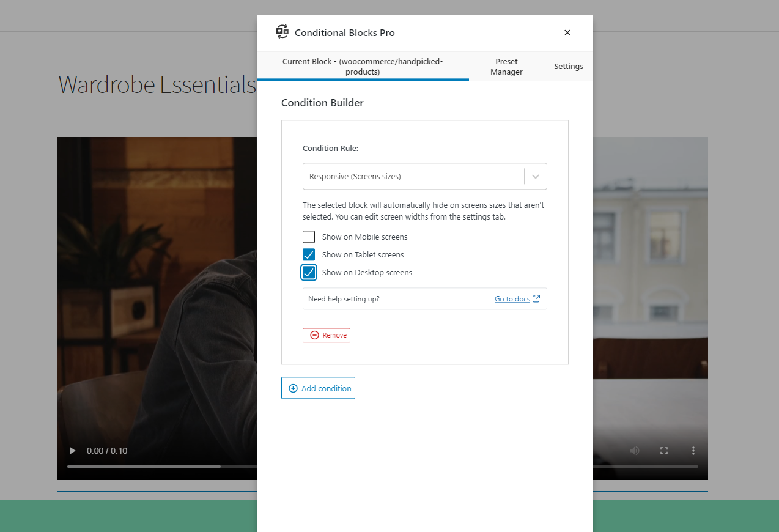The width and height of the screenshot is (779, 532).
Task: Enable Show on Mobile screens checkbox
Action: [309, 237]
